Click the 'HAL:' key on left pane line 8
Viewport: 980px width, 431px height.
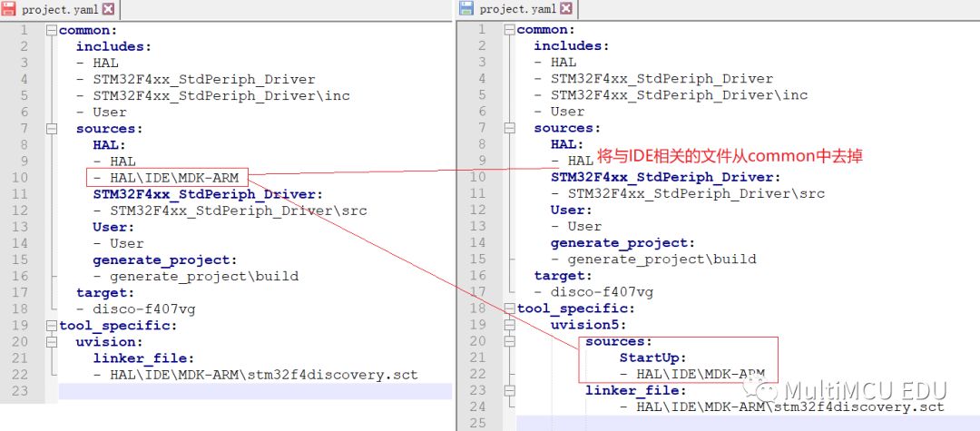tap(110, 145)
